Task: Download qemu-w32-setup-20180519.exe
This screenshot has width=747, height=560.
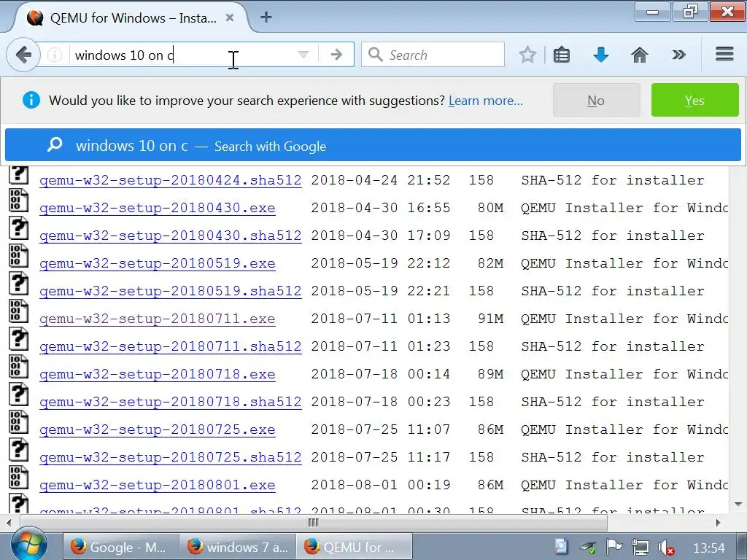Action: [x=158, y=262]
